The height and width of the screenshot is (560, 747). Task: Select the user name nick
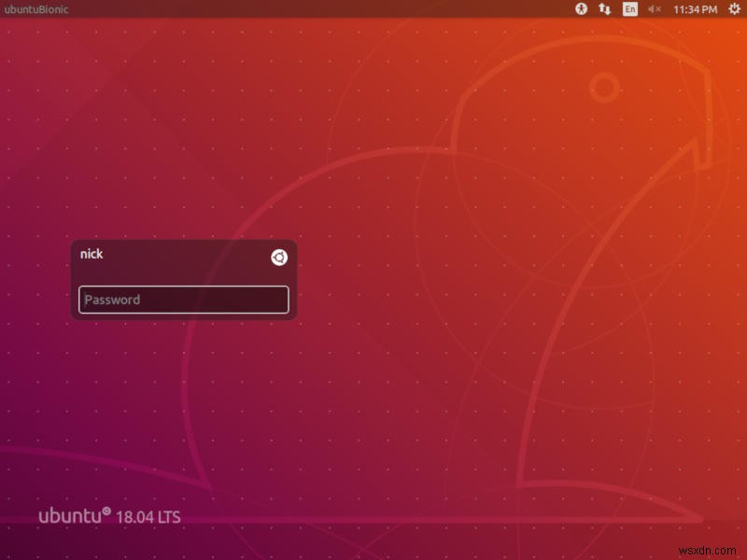92,253
